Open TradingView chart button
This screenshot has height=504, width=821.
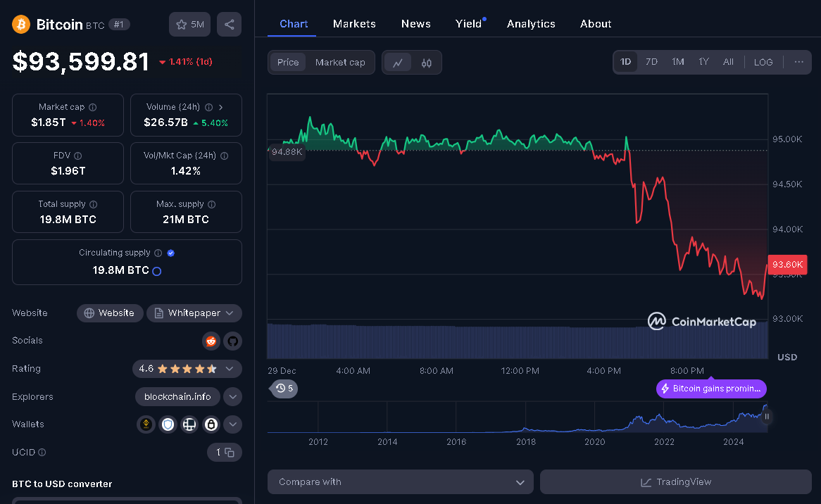[675, 482]
